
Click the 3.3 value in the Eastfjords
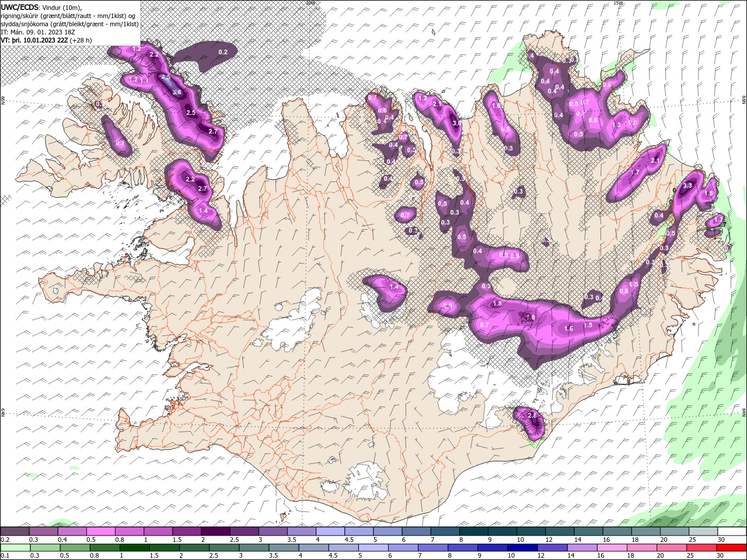[687, 185]
